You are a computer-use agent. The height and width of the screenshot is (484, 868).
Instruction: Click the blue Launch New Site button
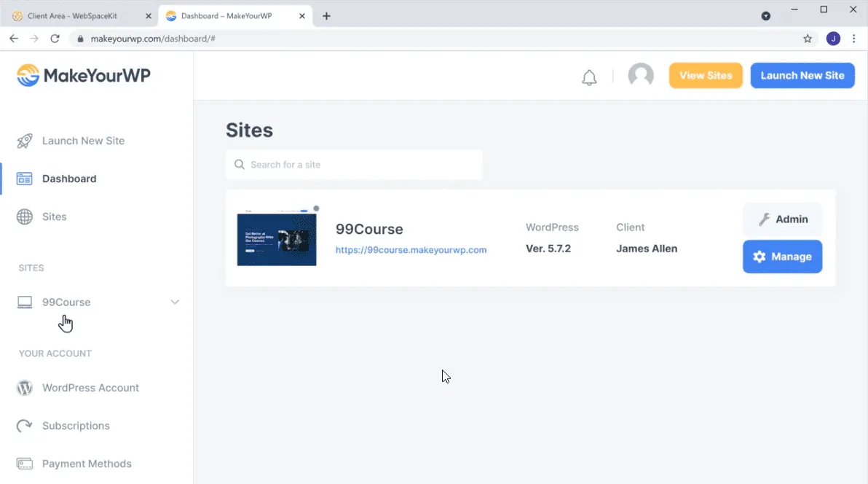click(x=802, y=75)
